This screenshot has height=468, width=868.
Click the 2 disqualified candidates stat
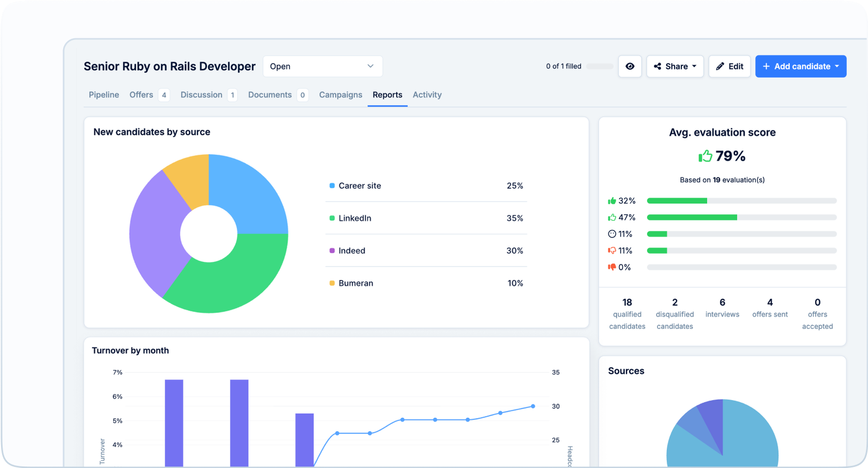coord(675,314)
